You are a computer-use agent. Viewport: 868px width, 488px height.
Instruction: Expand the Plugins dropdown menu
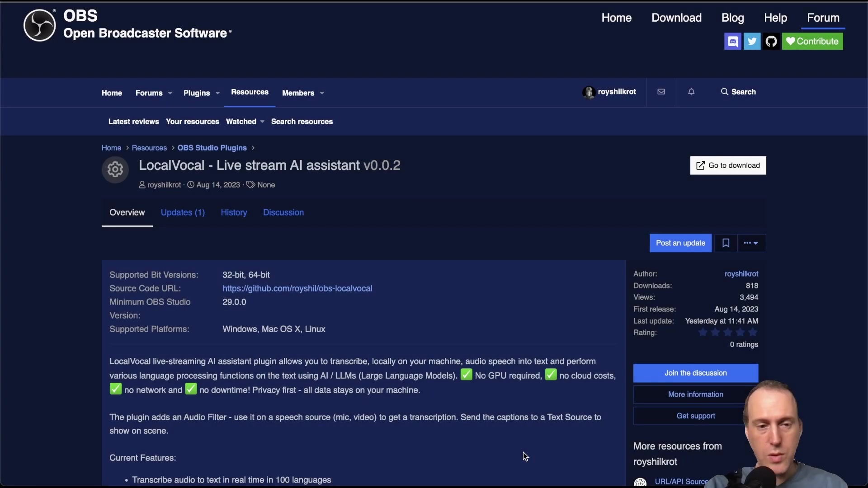(201, 93)
